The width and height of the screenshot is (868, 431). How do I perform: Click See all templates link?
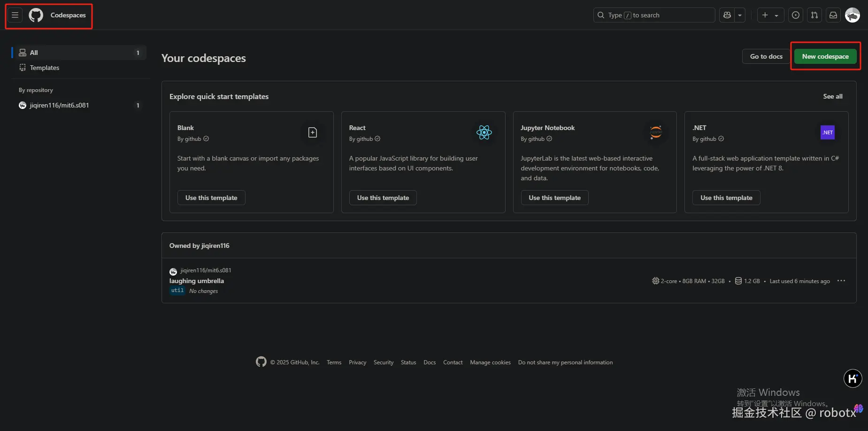click(833, 96)
